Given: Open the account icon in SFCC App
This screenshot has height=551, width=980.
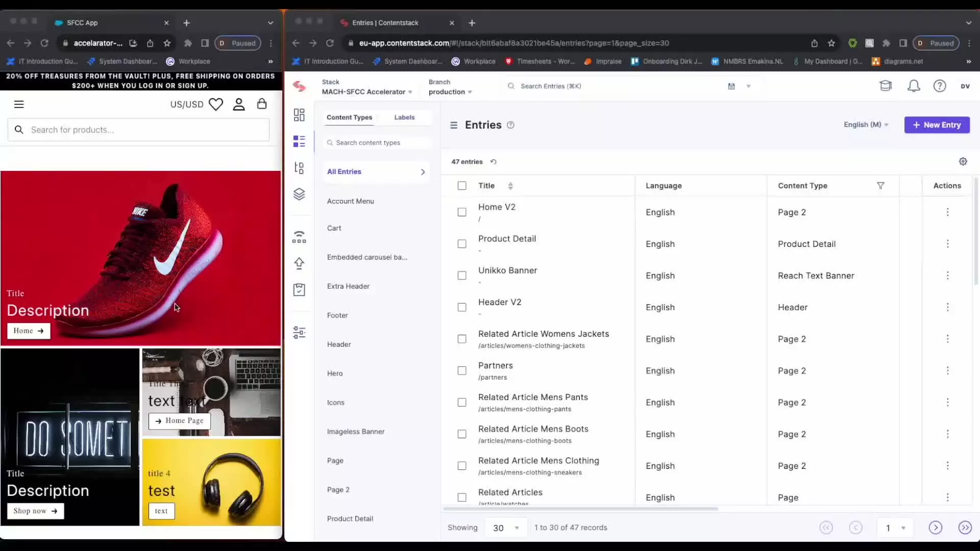Looking at the screenshot, I should click(x=239, y=104).
